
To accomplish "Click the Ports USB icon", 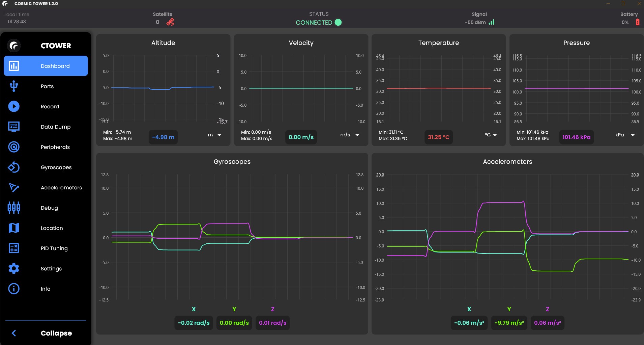I will [14, 86].
